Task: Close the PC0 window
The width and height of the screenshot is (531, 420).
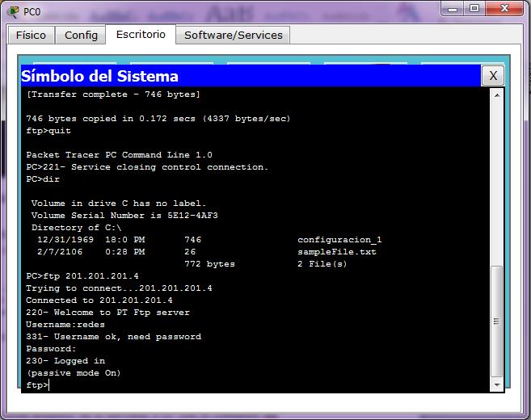Action: coord(504,9)
